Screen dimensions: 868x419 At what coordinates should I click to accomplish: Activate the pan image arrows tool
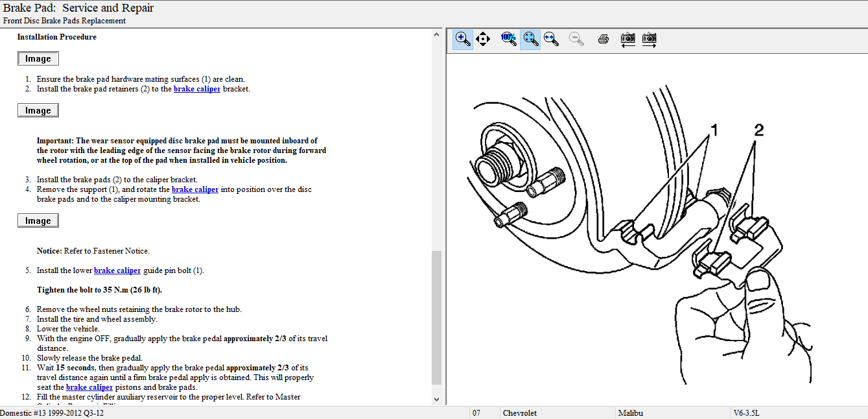tap(483, 39)
